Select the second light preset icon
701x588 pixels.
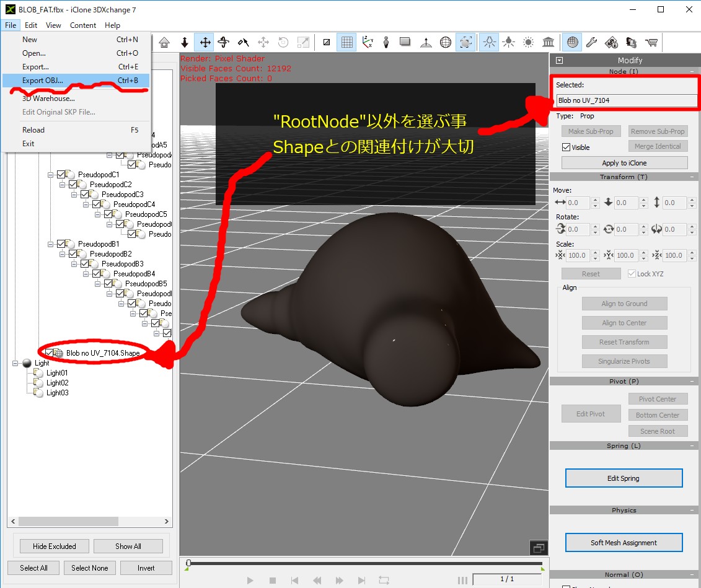click(x=508, y=43)
